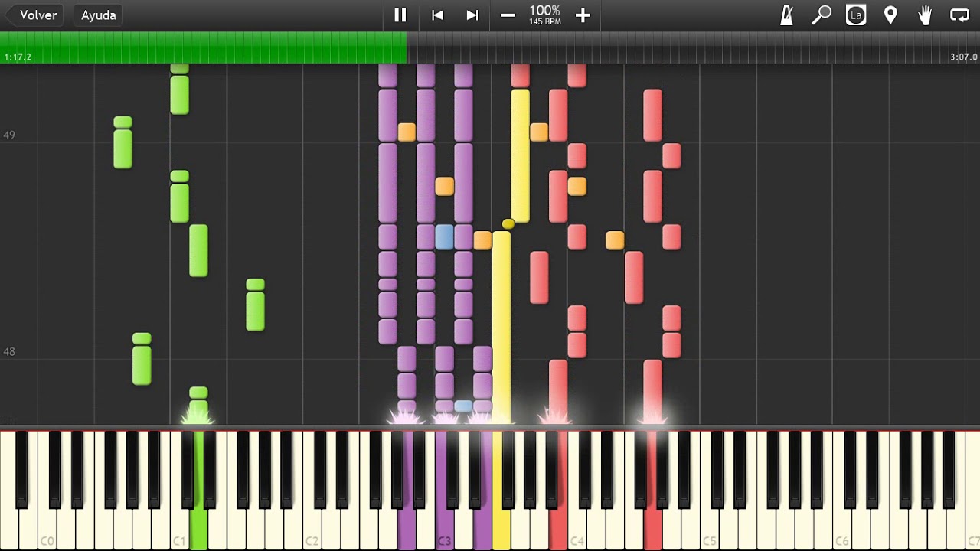
Task: Click the total time 3:07.0
Action: click(963, 57)
